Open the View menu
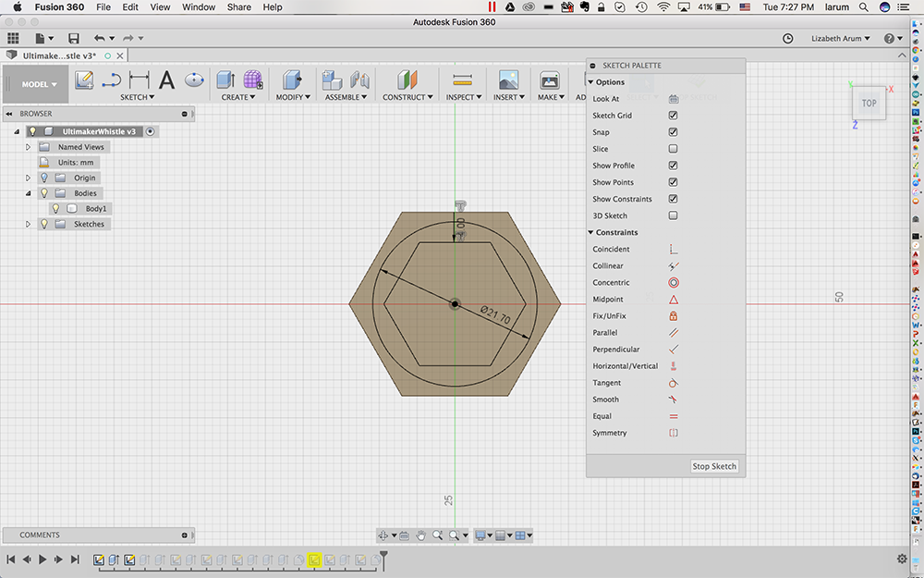Image resolution: width=924 pixels, height=578 pixels. [160, 7]
